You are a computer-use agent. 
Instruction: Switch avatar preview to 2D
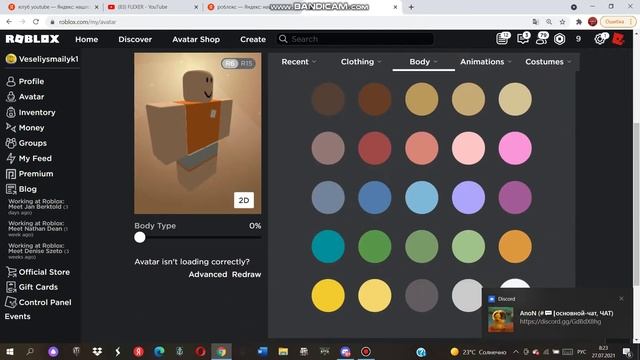pos(244,200)
